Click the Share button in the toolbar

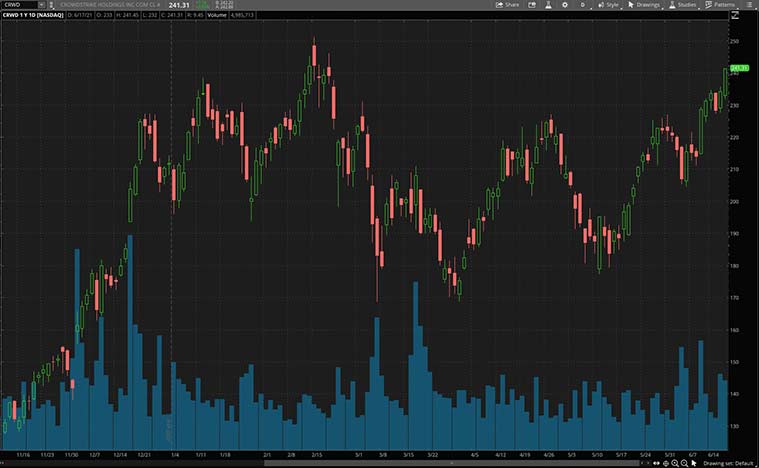[x=507, y=5]
